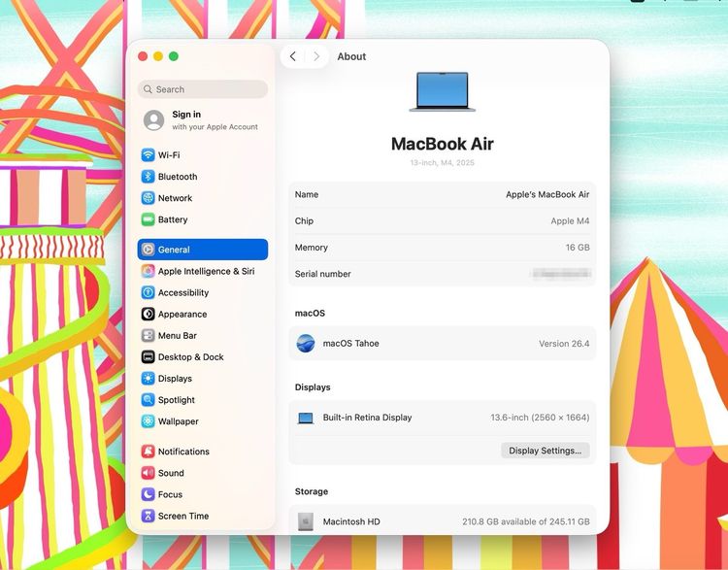This screenshot has height=570, width=728.
Task: Click the 13.6-inch (2560 × 1664) text
Action: pos(540,418)
